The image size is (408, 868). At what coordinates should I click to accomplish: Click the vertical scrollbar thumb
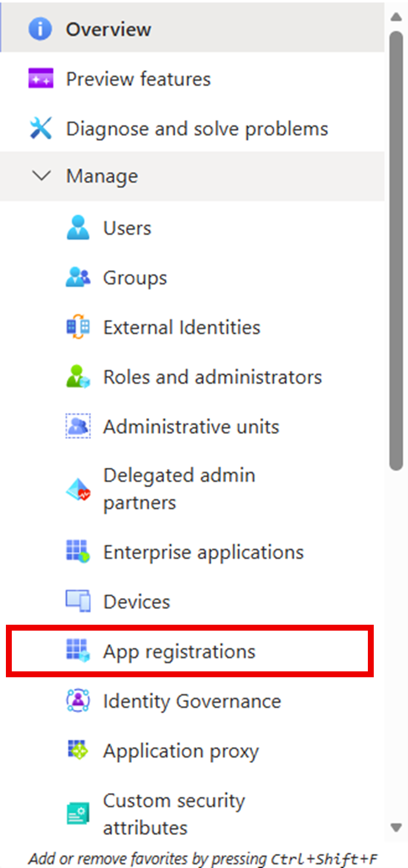(x=396, y=248)
